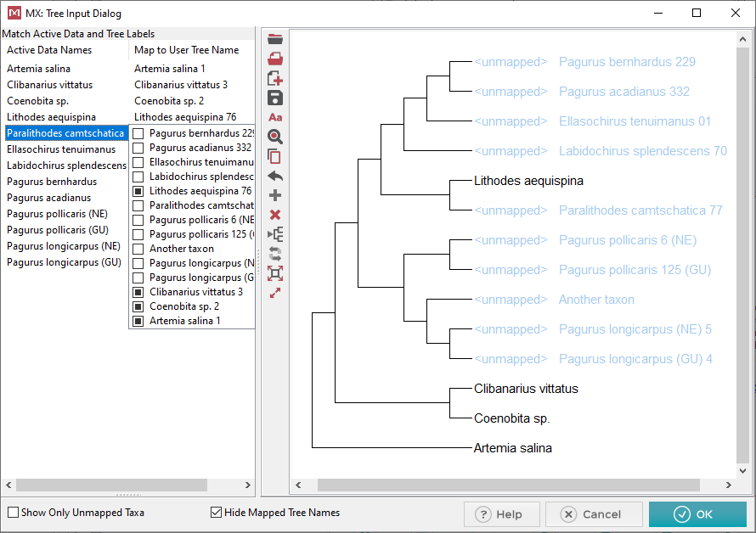Uncheck Hide Mapped Tree Names
Image resolution: width=756 pixels, height=533 pixels.
click(x=216, y=513)
